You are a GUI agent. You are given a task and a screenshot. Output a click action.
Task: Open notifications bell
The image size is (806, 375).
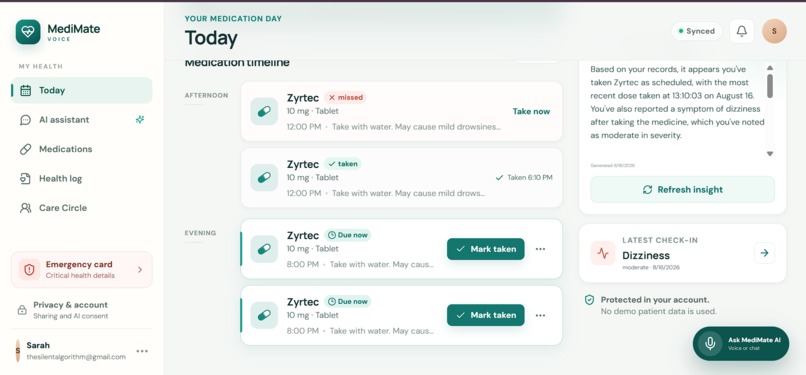coord(742,31)
